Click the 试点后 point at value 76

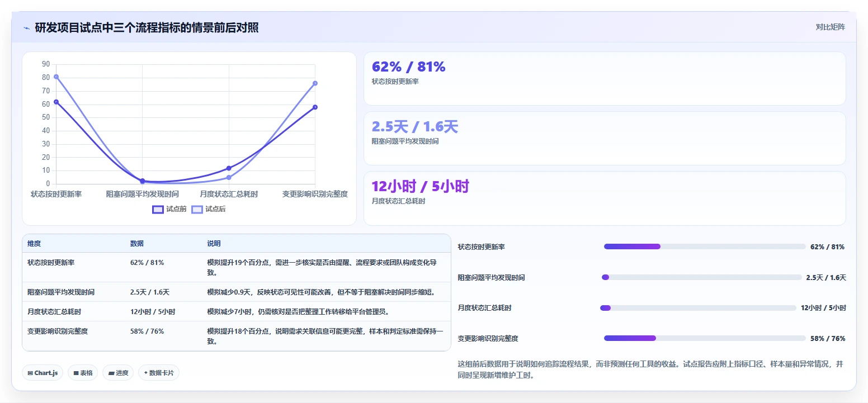tap(315, 83)
